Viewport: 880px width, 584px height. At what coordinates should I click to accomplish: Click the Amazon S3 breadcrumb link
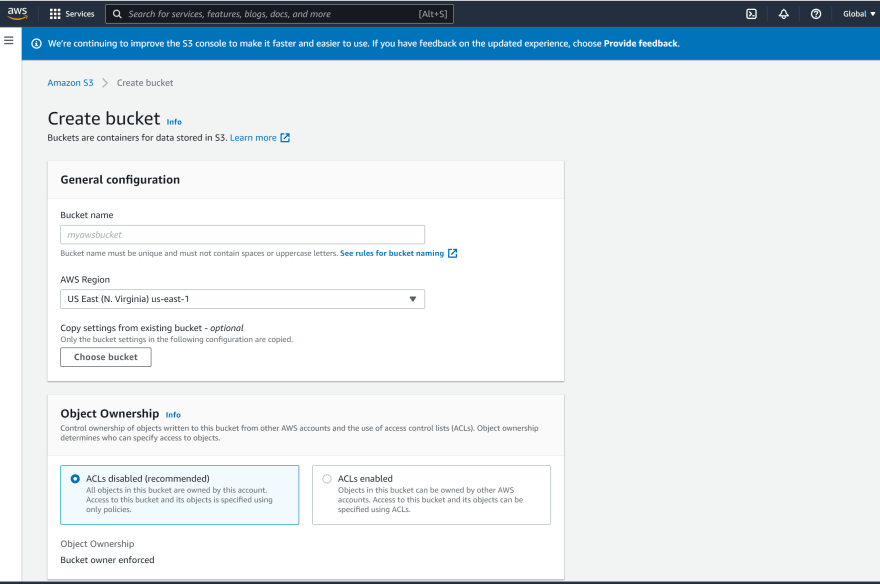click(x=70, y=82)
